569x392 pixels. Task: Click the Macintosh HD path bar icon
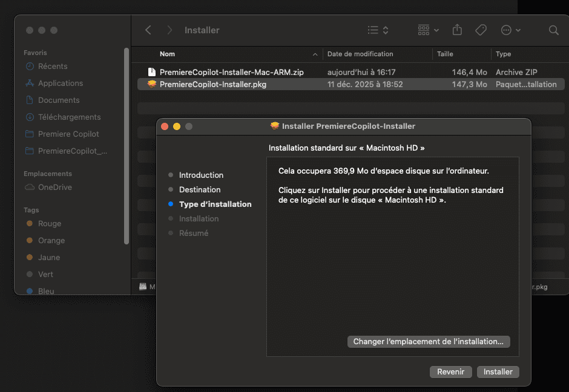pos(143,287)
